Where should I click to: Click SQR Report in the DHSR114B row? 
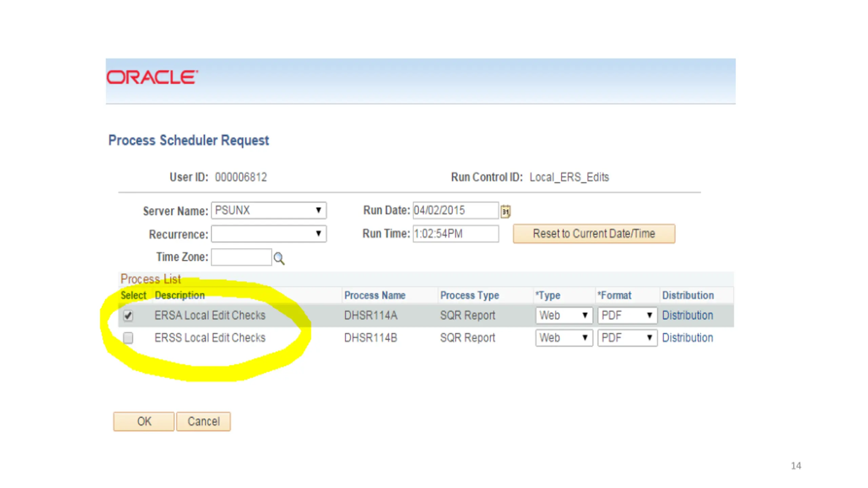(468, 338)
